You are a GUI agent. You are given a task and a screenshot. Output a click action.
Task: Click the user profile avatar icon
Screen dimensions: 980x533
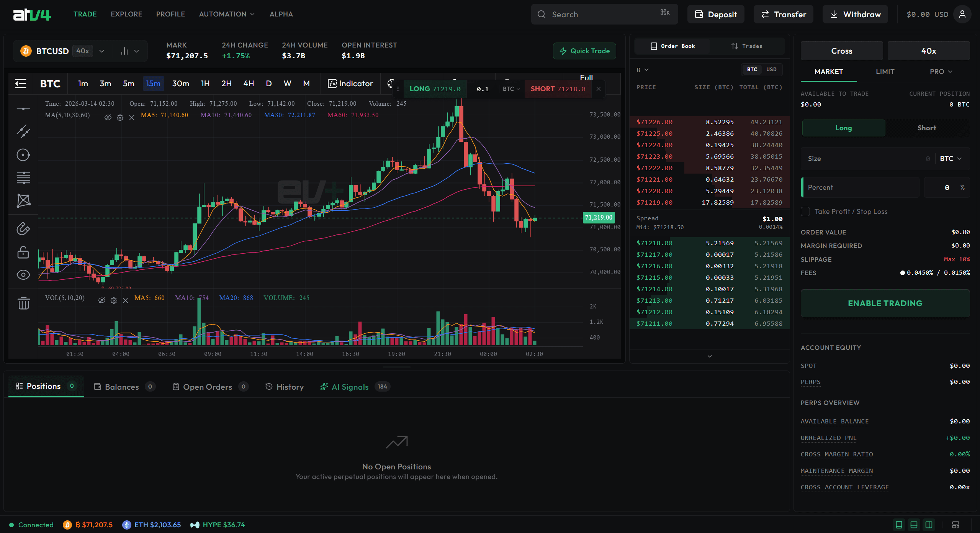pos(962,14)
